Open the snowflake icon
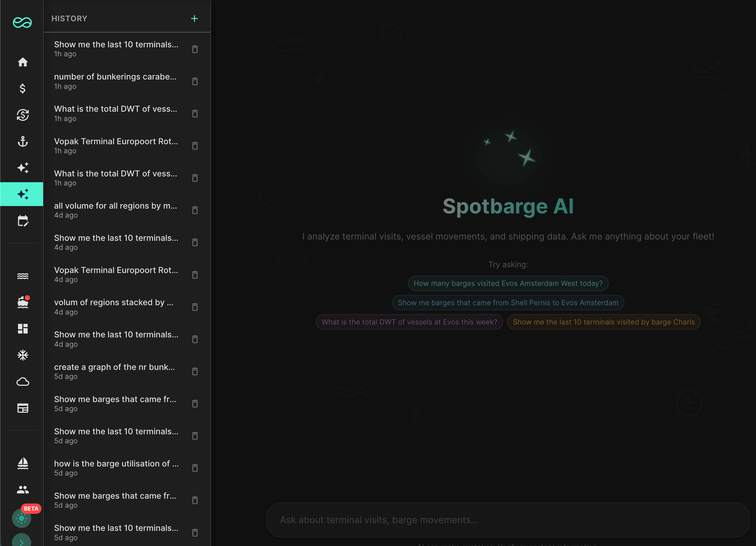756x546 pixels. pos(23,355)
